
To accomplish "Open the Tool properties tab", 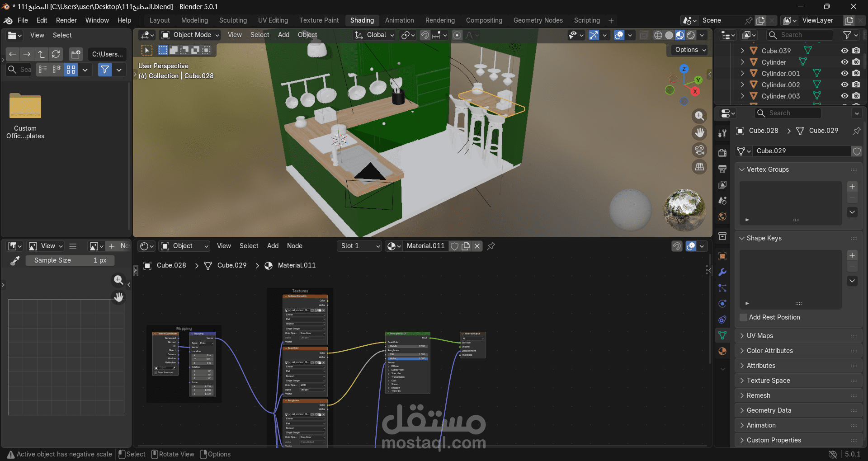I will pos(722,133).
